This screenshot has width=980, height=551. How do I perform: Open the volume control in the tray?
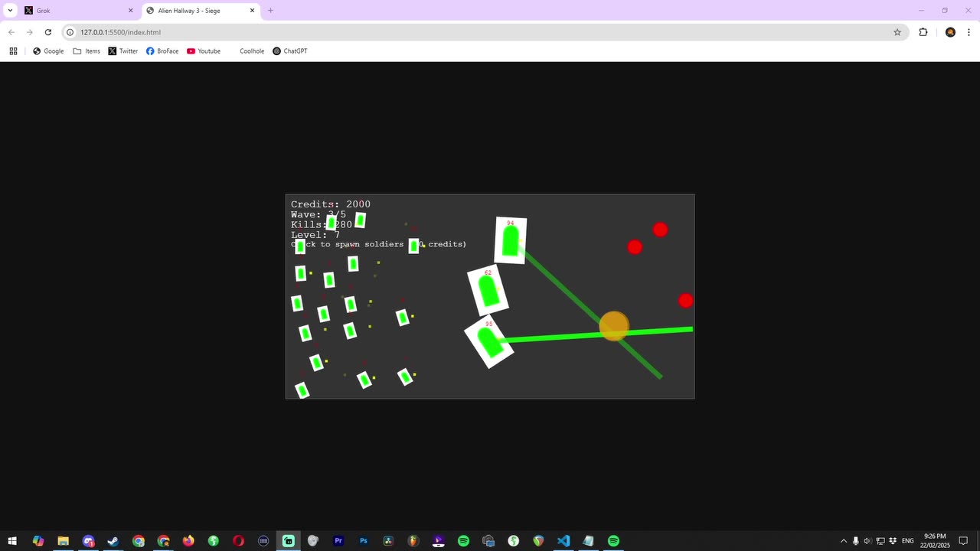tap(867, 541)
